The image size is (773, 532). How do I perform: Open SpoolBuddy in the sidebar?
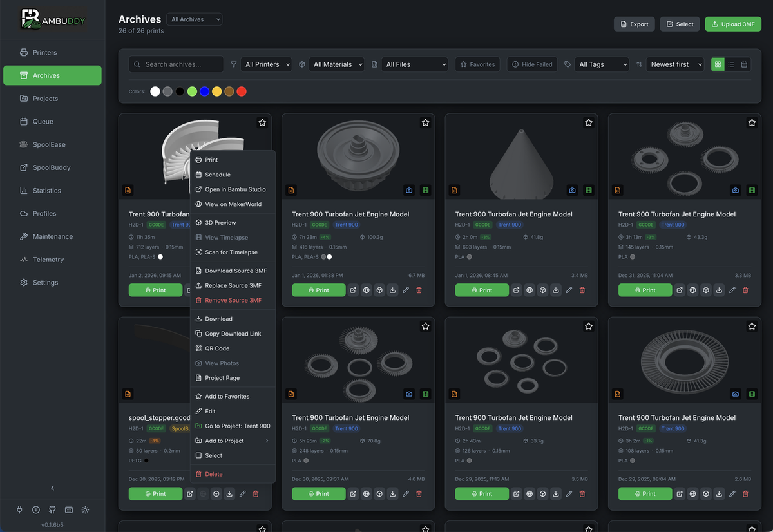point(52,167)
